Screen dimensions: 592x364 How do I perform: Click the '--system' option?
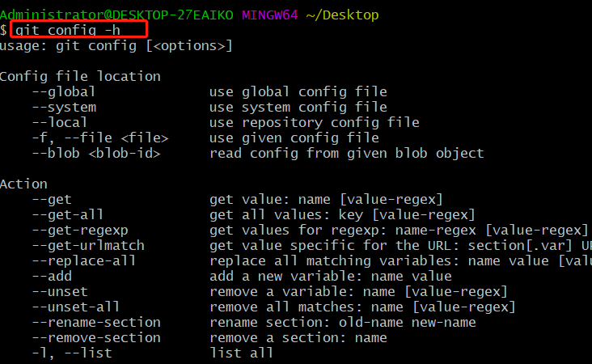pos(64,108)
